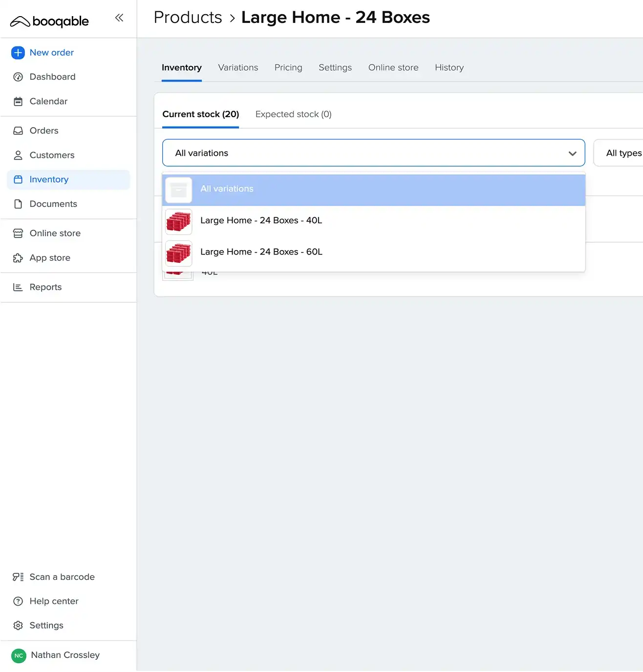Image resolution: width=643 pixels, height=672 pixels.
Task: Open the Pricing tab
Action: (x=288, y=68)
